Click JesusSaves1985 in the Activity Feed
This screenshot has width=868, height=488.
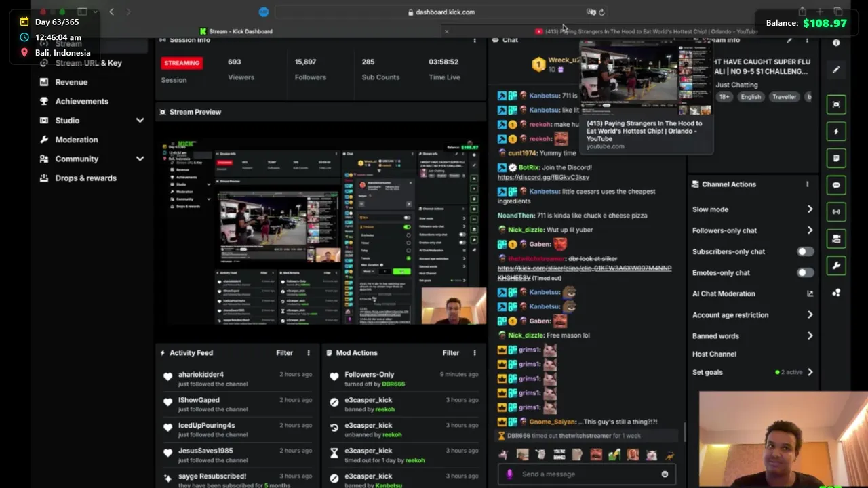tap(205, 451)
